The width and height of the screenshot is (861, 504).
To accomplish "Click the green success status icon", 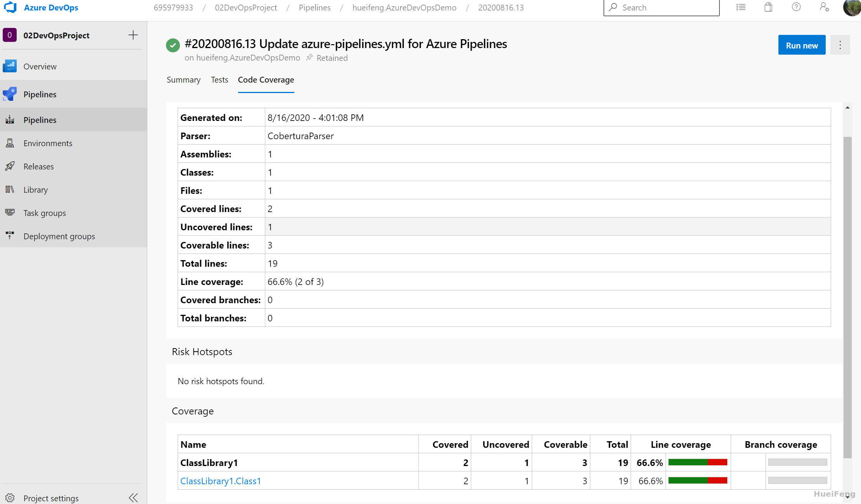I will point(173,45).
